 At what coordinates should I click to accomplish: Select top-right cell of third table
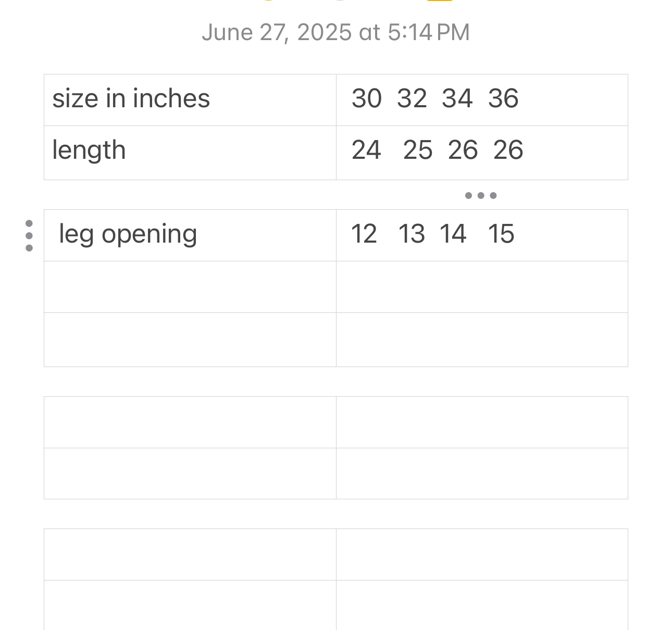point(481,422)
